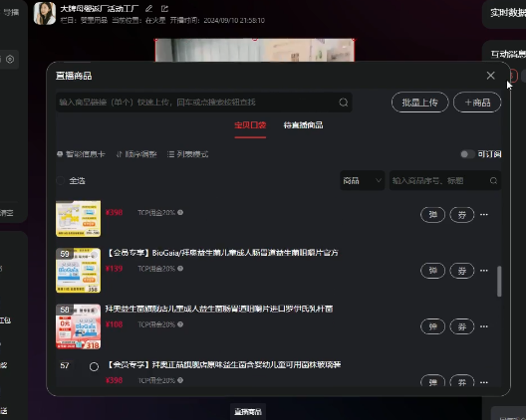This screenshot has width=526, height=420.
Task: Check the 全选 select-all radio button
Action: pos(61,181)
